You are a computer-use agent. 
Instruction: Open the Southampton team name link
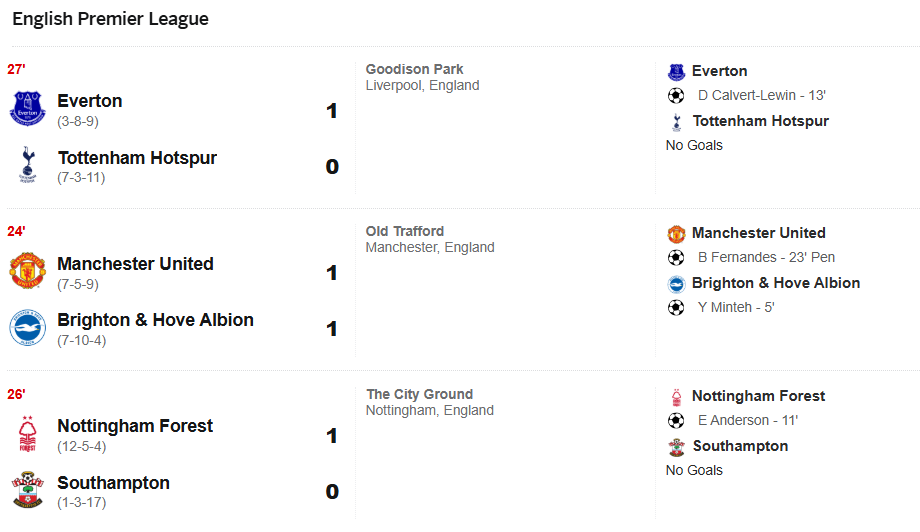coord(113,483)
